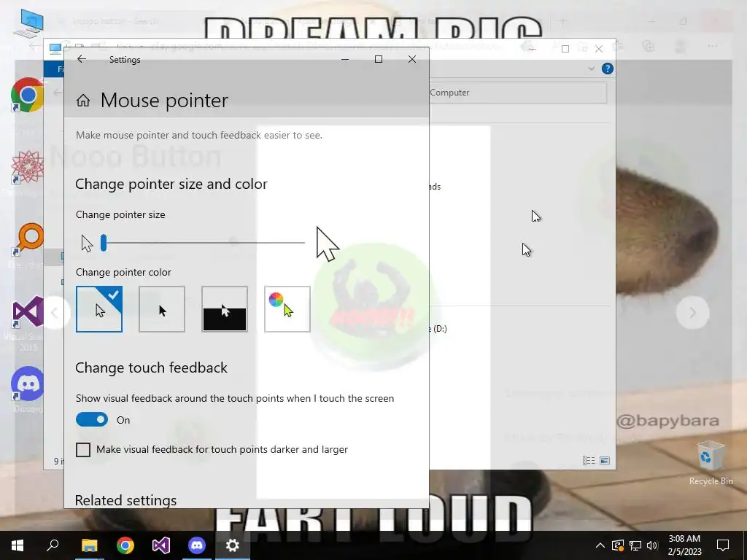The height and width of the screenshot is (560, 747).
Task: Turn off the touch feedback toggle
Action: click(92, 419)
